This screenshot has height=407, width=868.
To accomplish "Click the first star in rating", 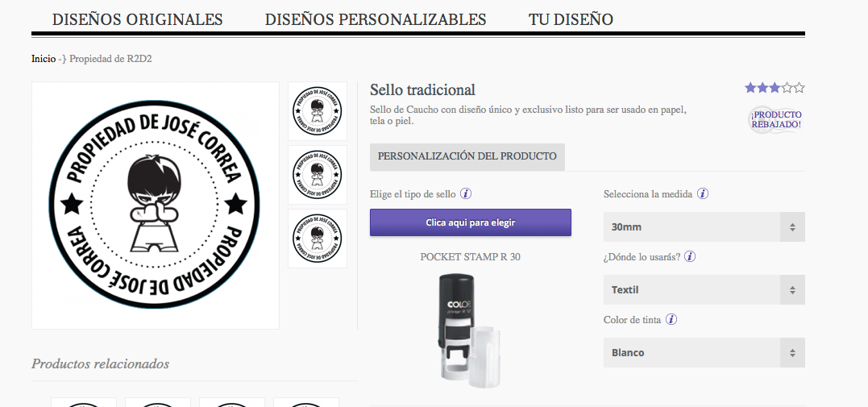I will (750, 88).
